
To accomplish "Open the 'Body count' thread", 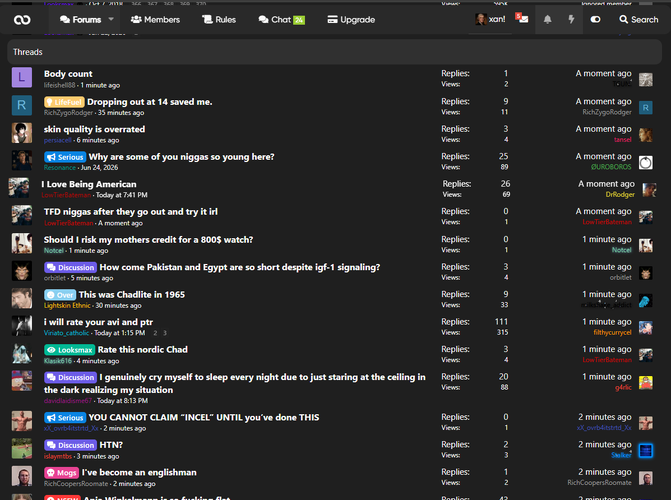I will [68, 74].
